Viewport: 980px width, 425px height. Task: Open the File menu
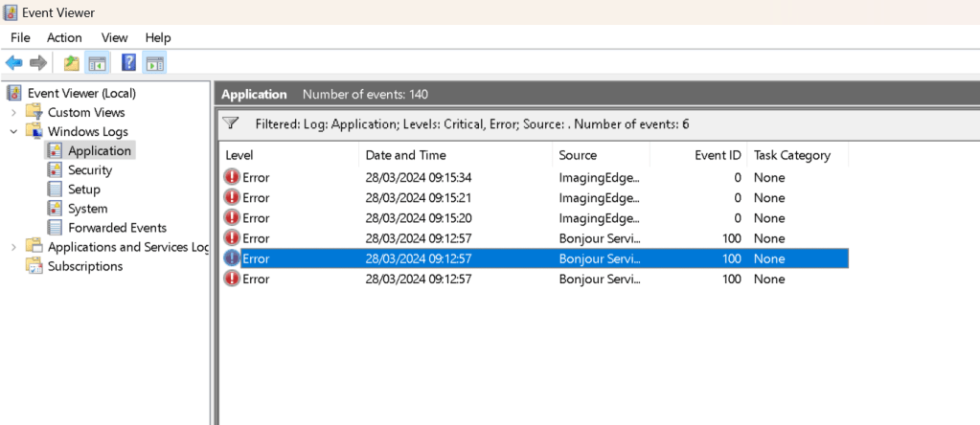(20, 38)
